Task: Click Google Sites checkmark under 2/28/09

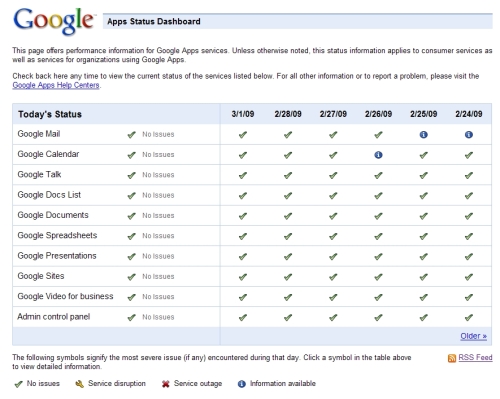Action: (x=288, y=277)
